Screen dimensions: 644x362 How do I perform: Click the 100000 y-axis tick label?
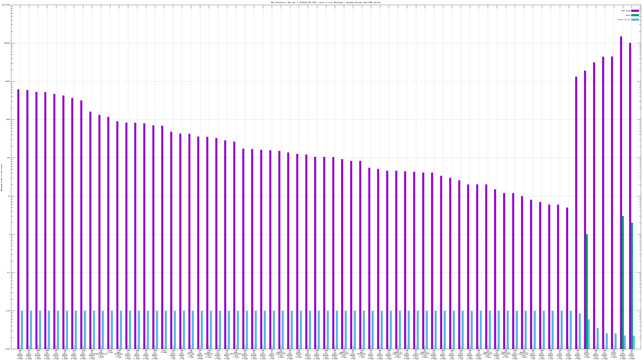pos(7,43)
